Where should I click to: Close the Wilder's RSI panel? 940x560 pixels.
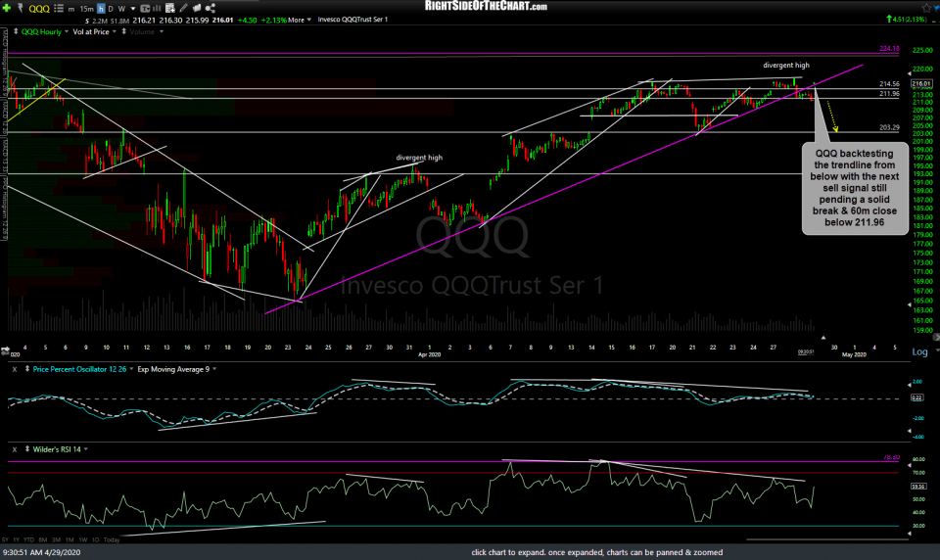tap(15, 449)
